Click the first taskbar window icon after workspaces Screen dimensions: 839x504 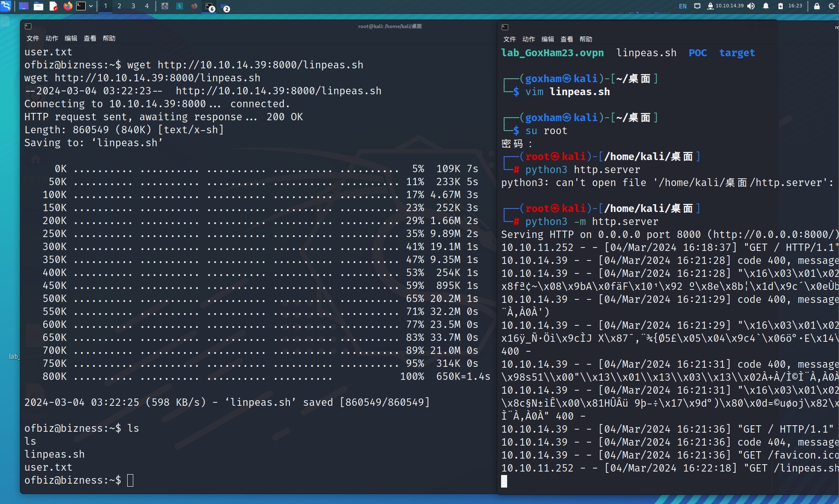tap(165, 6)
